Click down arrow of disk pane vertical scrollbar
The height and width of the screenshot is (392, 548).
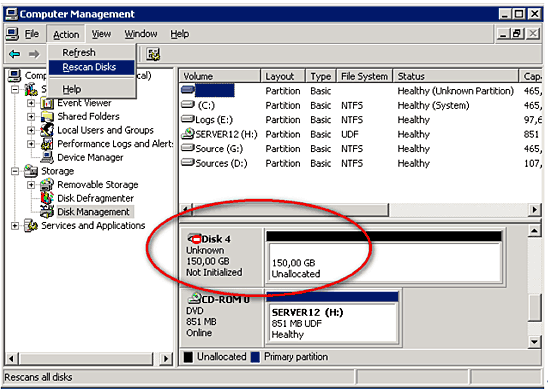tap(534, 342)
